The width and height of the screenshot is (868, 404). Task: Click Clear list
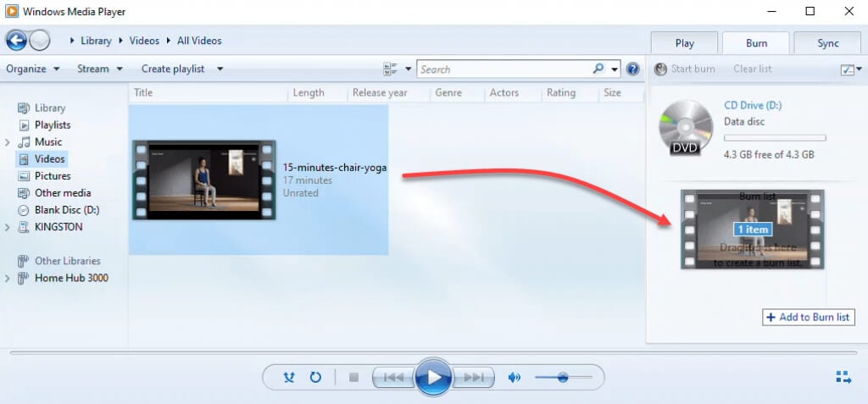(x=753, y=69)
